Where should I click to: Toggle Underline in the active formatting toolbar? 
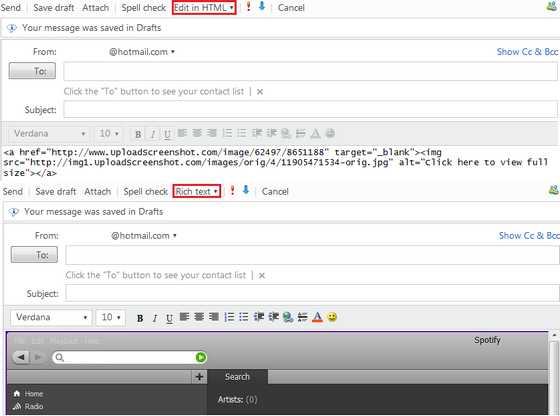click(169, 318)
